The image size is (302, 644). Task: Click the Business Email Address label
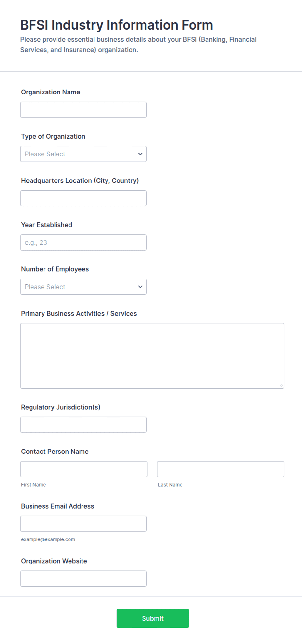[x=57, y=506]
